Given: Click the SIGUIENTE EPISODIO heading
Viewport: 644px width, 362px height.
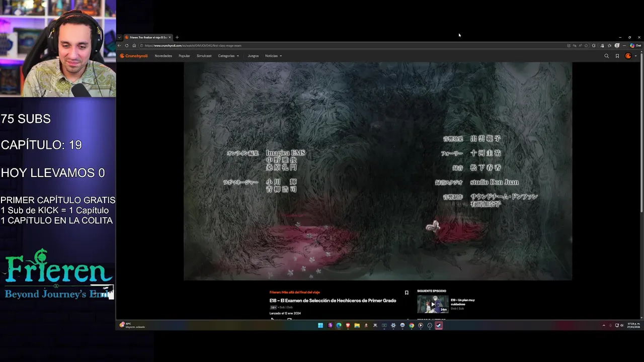Looking at the screenshot, I should [432, 291].
